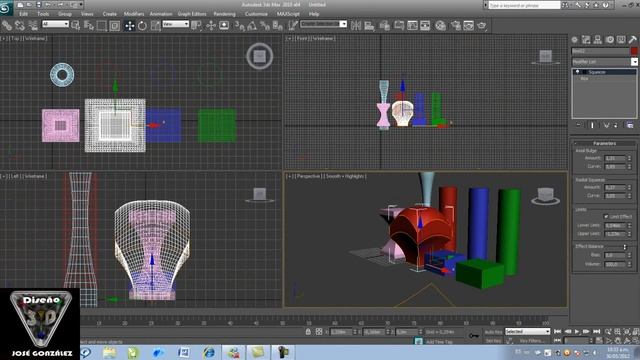Switch to the Hierarchy command panel tab

tap(598, 40)
